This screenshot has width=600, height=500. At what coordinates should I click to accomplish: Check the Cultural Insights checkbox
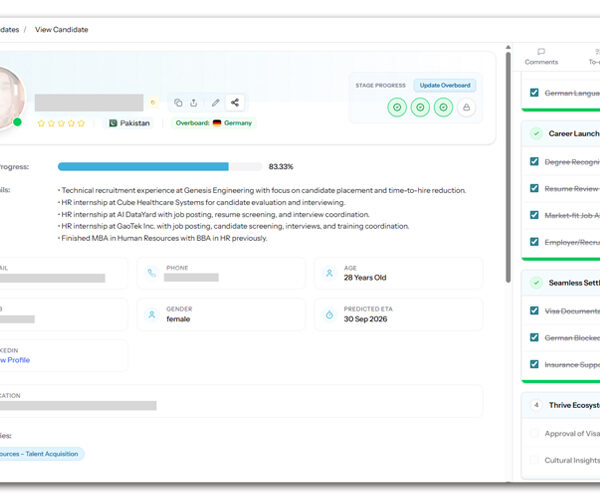click(x=534, y=460)
